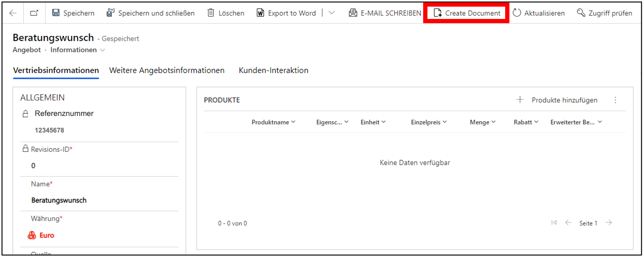Screen dimensions: 644x258
Task: Expand dropdown next to Export to Word
Action: [x=331, y=13]
